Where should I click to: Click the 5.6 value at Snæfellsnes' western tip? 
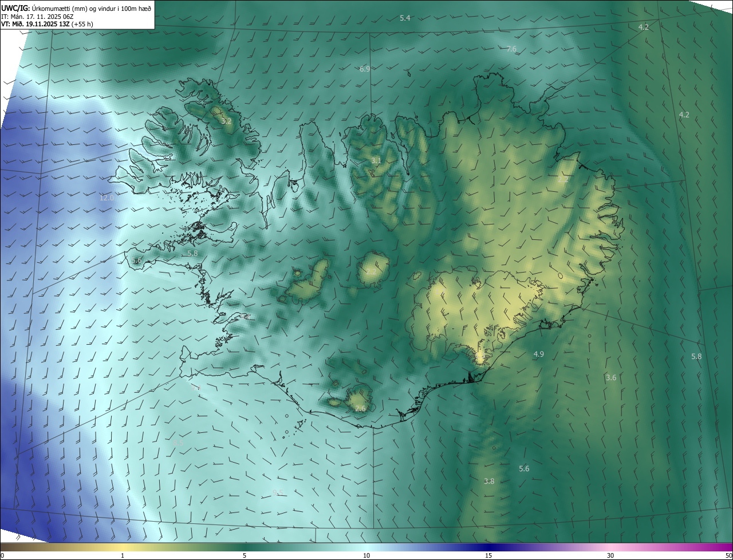pos(136,261)
